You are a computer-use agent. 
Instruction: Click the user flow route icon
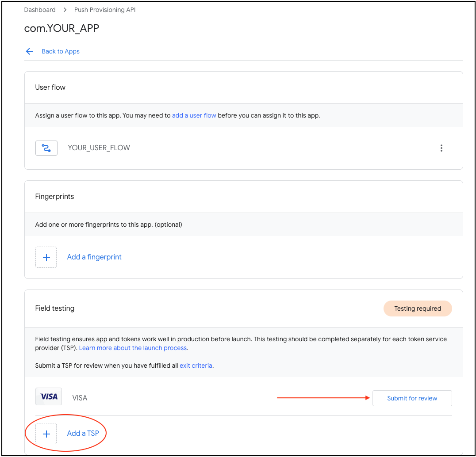(x=46, y=148)
